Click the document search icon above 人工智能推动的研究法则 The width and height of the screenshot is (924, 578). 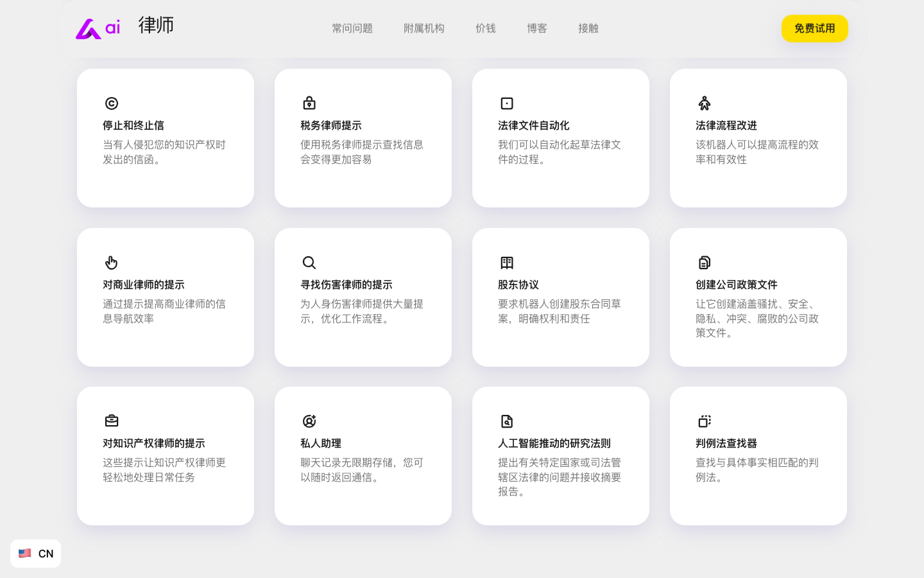507,421
